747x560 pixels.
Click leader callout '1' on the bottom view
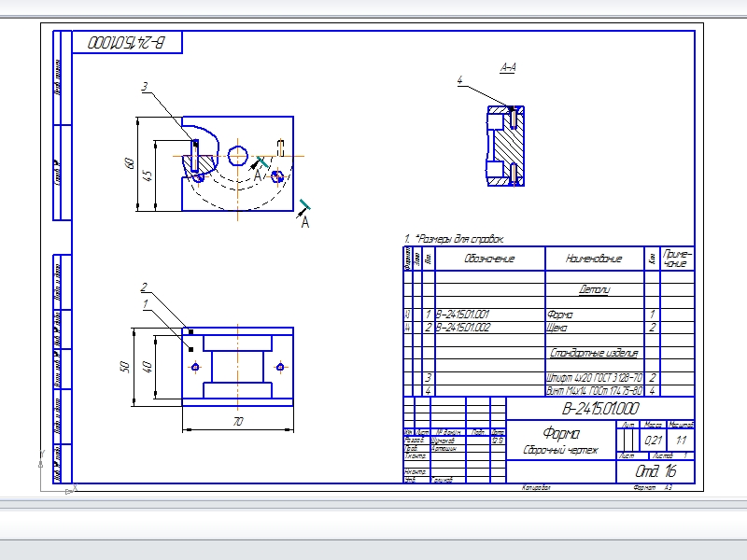point(145,304)
